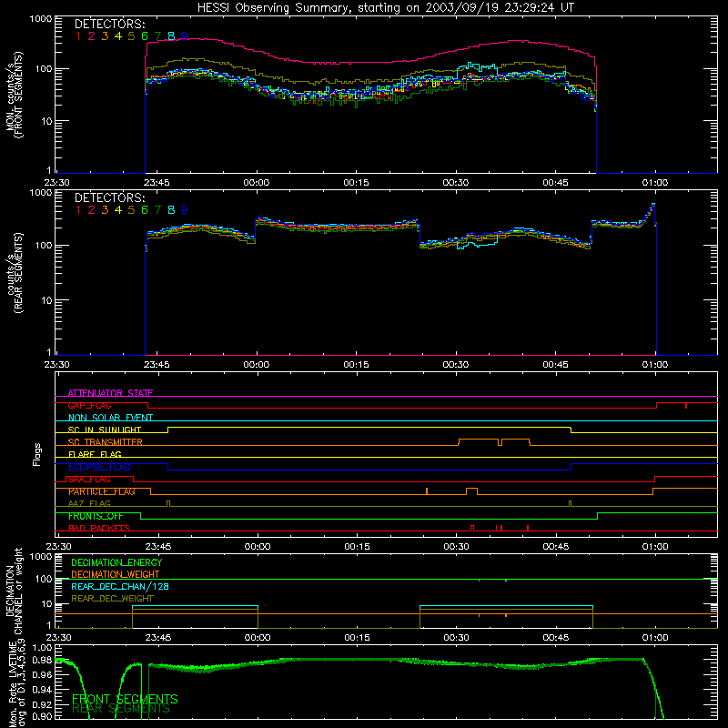Click the DECIMATION_WEIGHT legend entry
This screenshot has height=728, width=728.
click(x=116, y=574)
